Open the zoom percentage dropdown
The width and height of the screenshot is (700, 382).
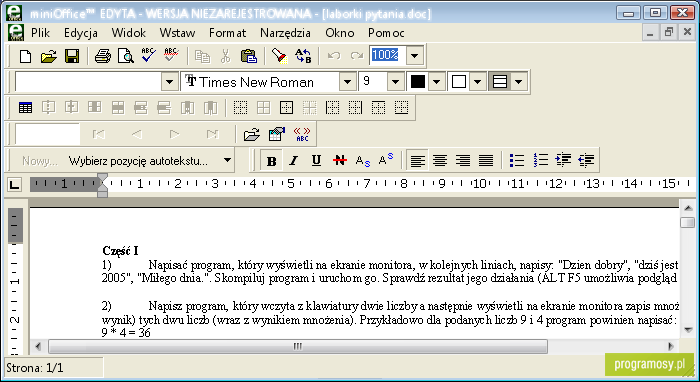point(415,56)
